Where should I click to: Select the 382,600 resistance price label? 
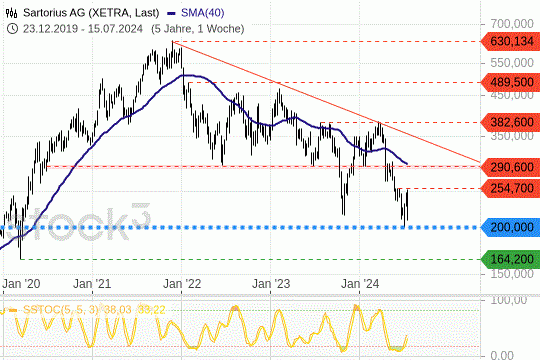point(510,122)
